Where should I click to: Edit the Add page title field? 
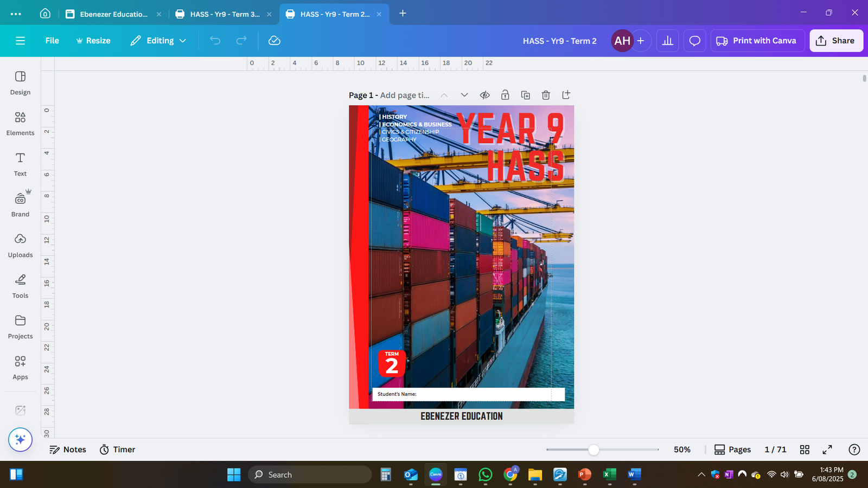click(x=405, y=95)
